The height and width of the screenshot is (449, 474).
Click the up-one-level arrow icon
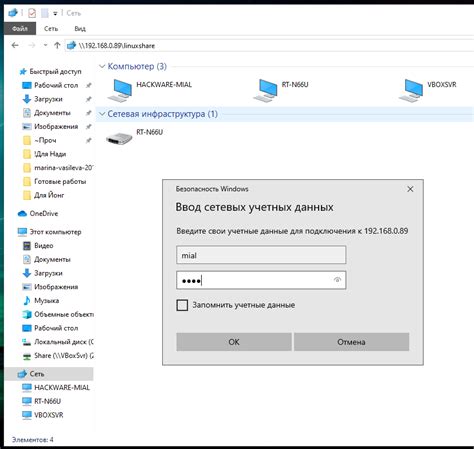tap(57, 45)
